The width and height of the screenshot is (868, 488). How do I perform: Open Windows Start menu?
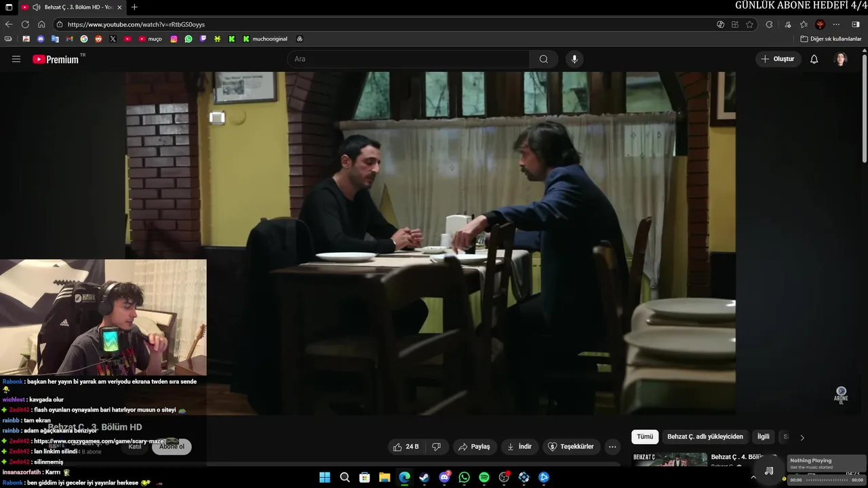click(325, 477)
